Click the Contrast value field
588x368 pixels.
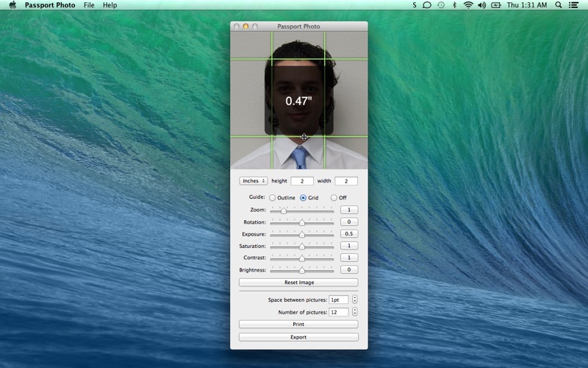point(349,258)
